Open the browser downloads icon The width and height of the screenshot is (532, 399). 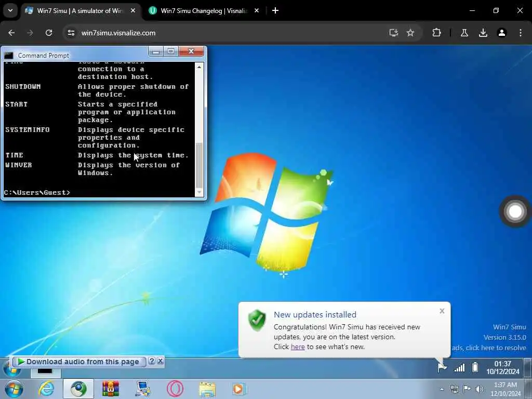coord(483,33)
